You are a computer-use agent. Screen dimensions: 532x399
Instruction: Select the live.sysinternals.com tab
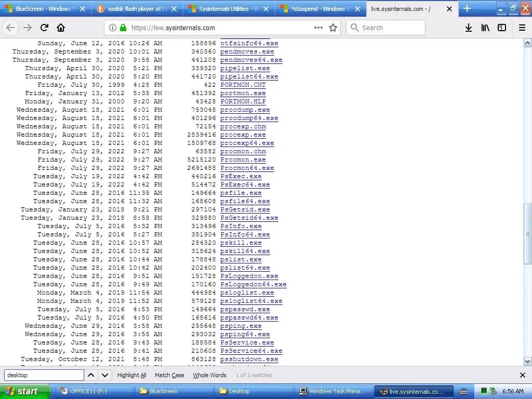point(412,8)
